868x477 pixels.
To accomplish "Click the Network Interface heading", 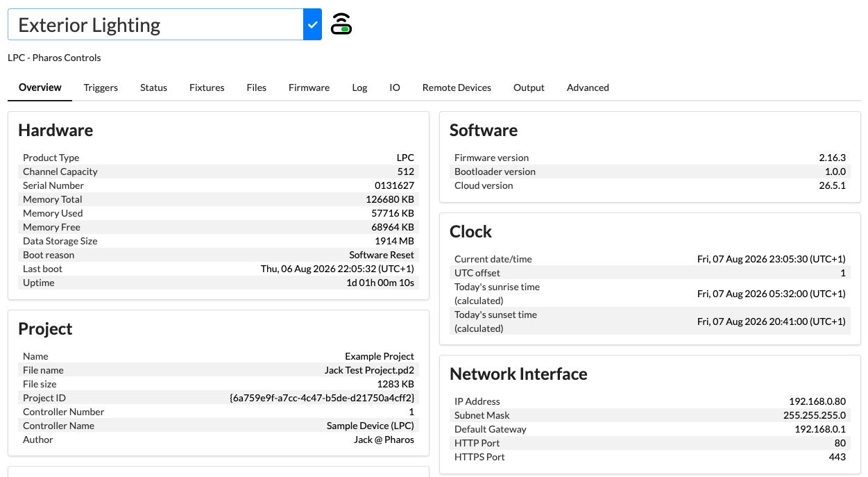I will 518,374.
